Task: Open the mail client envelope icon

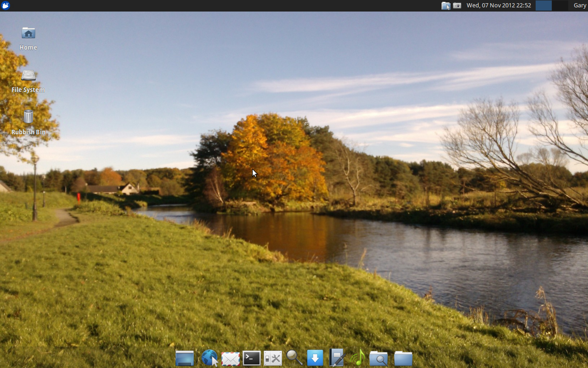Action: [x=230, y=358]
